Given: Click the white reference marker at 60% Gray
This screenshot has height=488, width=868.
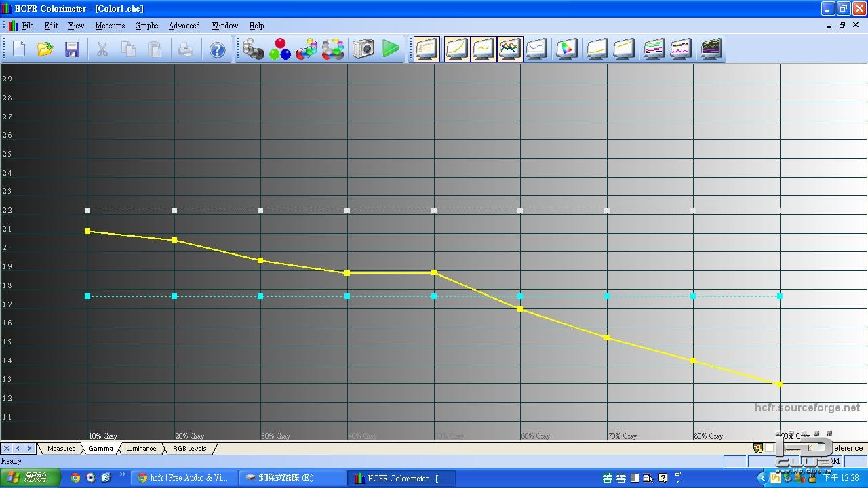Looking at the screenshot, I should tap(520, 211).
